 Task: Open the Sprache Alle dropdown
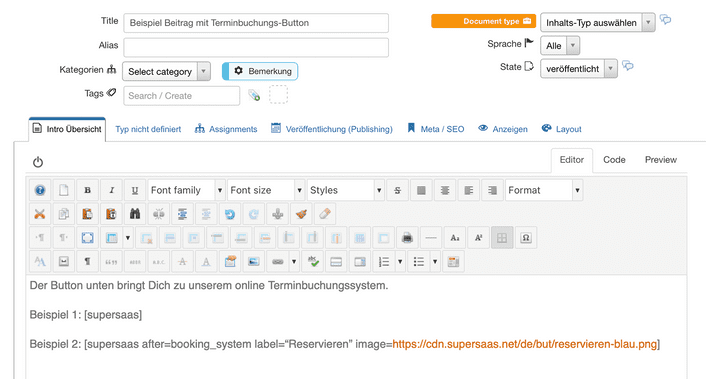(x=560, y=45)
